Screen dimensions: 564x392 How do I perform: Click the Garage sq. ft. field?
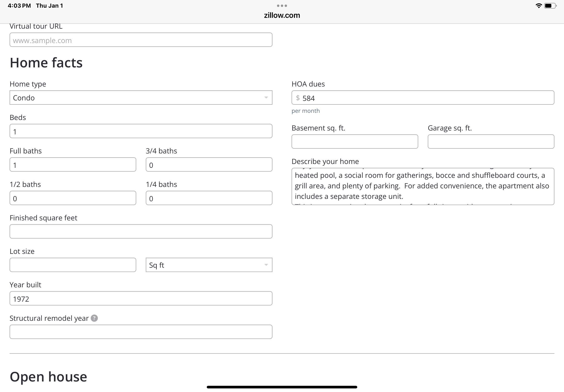(x=491, y=142)
